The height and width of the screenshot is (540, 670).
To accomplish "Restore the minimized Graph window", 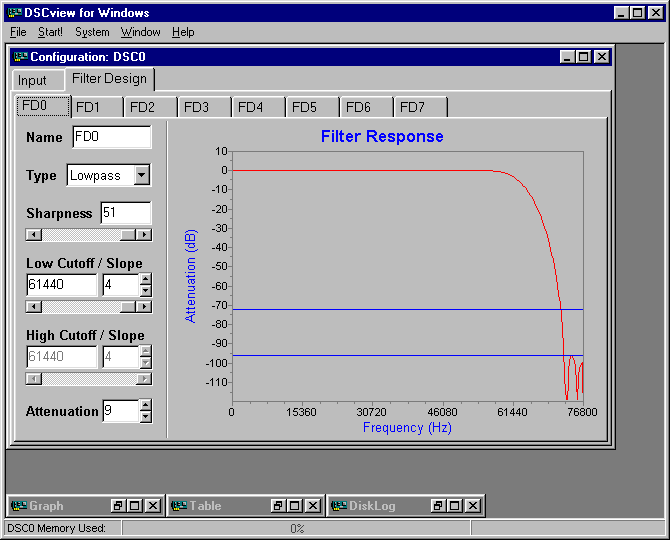I will pyautogui.click(x=118, y=506).
